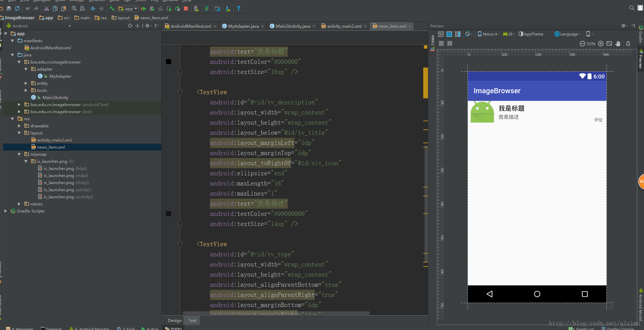Toggle the Pan hand tool
The height and width of the screenshot is (330, 644).
[618, 44]
